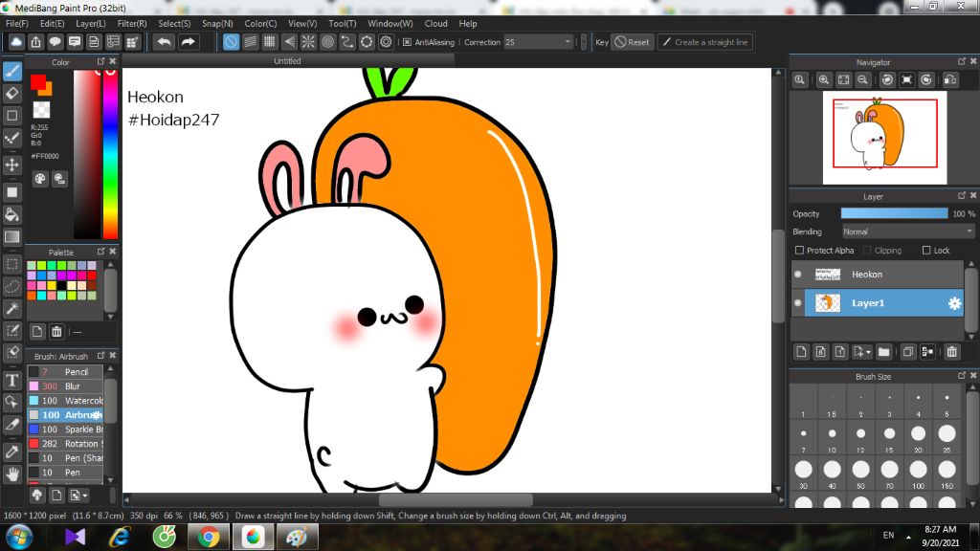Open snap settings gear in toolbar
980x551 pixels.
point(387,42)
